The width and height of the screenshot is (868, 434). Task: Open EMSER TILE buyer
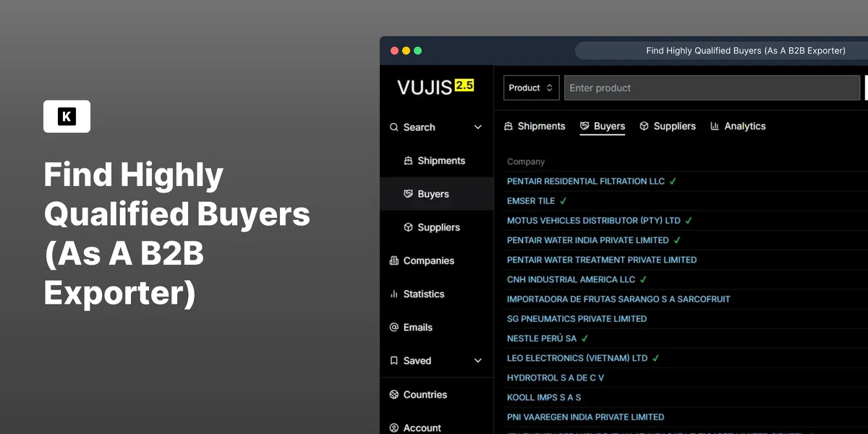pos(531,201)
